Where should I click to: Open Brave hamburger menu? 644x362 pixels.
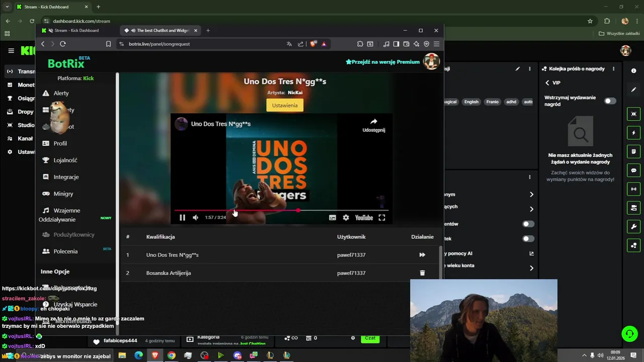[x=436, y=44]
